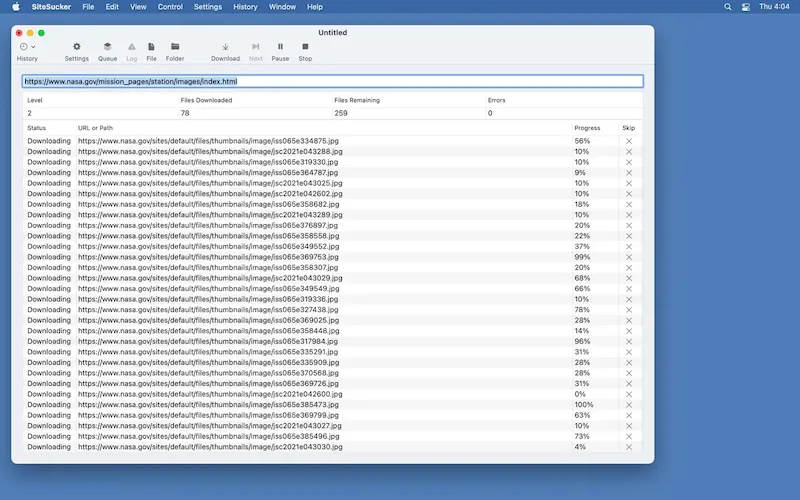Skip download of iss065e369025.jpg
The width and height of the screenshot is (800, 500).
[629, 320]
